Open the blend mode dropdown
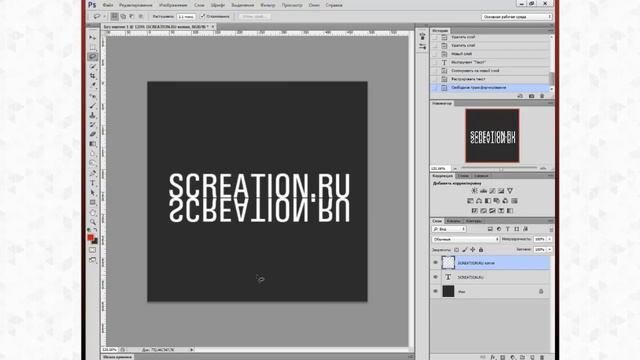The height and width of the screenshot is (360, 640). pos(466,239)
